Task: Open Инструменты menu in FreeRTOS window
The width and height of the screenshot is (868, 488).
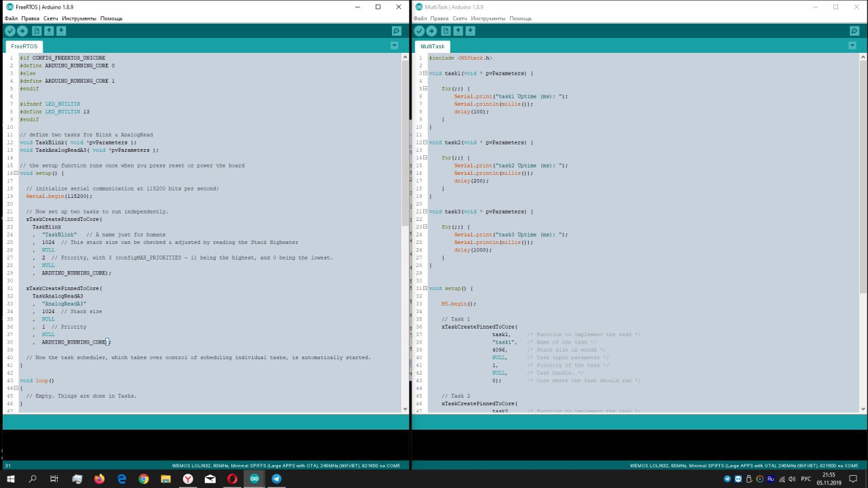Action: pos(79,18)
